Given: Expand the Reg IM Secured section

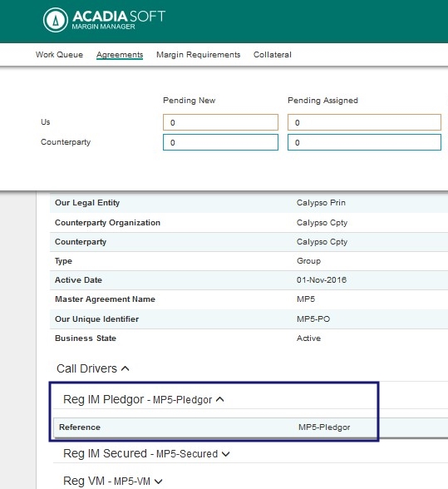Looking at the screenshot, I should tap(226, 454).
